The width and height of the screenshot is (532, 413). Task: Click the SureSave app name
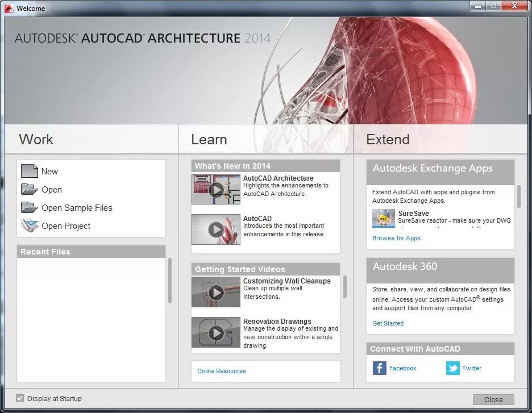coord(414,214)
